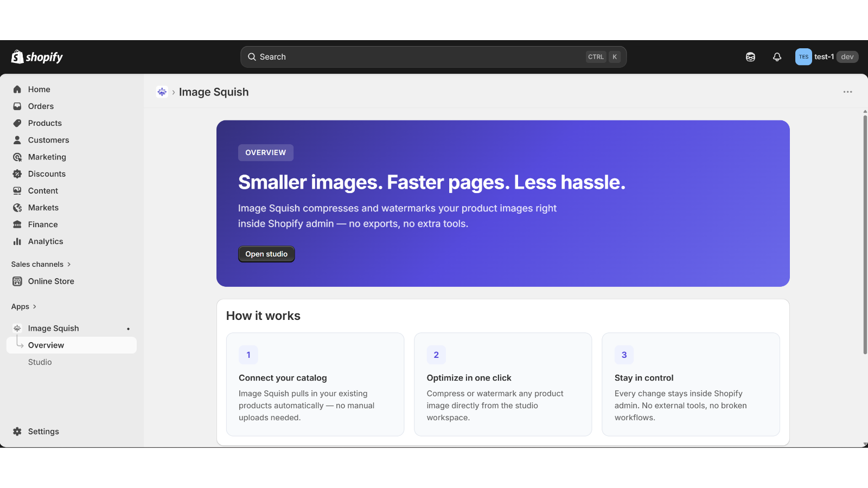Click the Analytics bar chart icon
This screenshot has height=488, width=868.
click(17, 241)
